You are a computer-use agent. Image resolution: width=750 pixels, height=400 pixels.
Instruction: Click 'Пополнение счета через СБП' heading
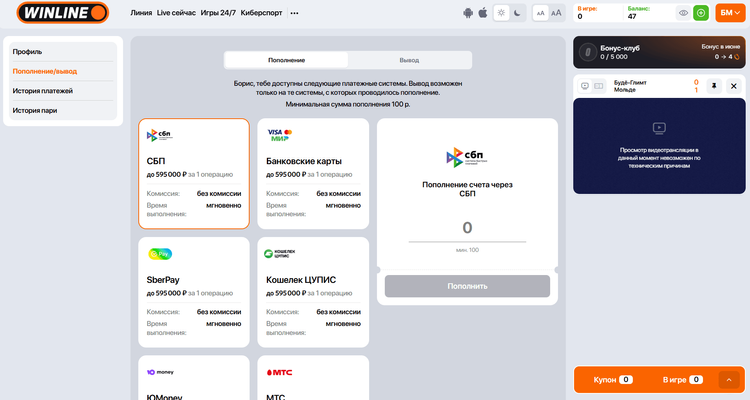pos(467,189)
